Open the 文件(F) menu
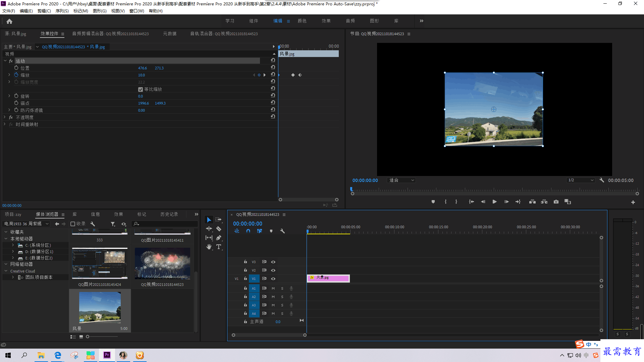 9,11
